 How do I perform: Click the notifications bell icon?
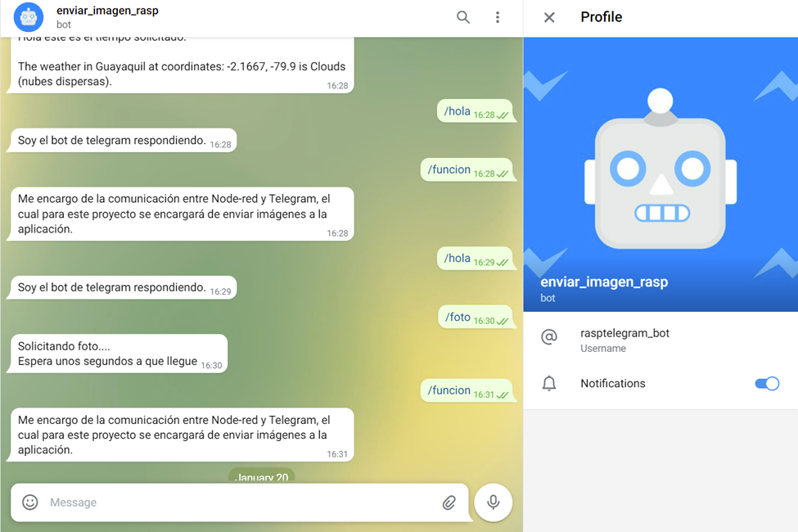[549, 383]
